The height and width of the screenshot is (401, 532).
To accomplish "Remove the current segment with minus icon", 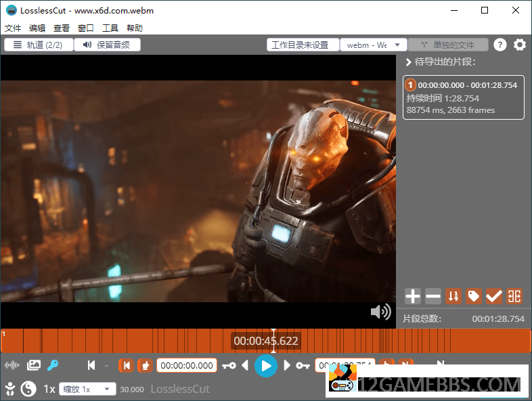I will click(433, 296).
